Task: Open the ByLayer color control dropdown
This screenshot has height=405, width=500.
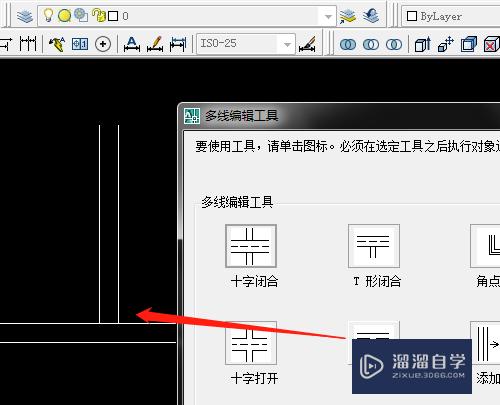Action: (450, 16)
